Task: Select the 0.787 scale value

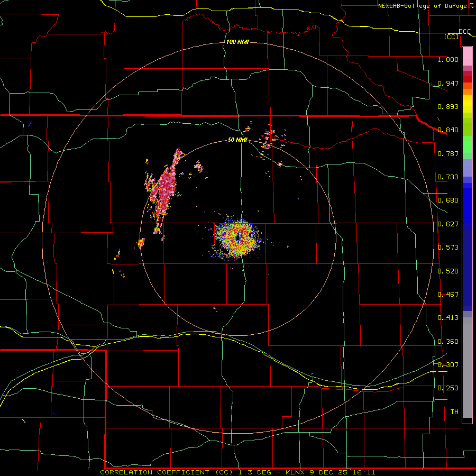Action: pyautogui.click(x=448, y=153)
